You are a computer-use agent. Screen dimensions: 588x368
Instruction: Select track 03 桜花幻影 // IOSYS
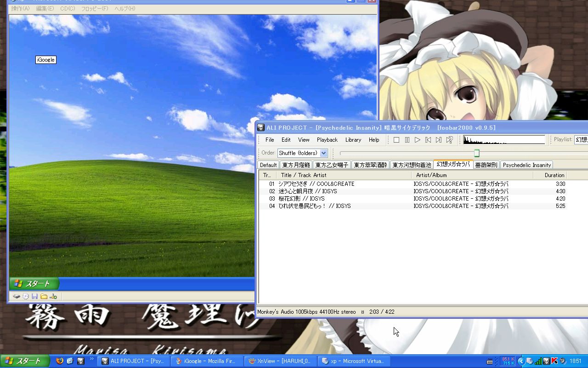tap(413, 199)
